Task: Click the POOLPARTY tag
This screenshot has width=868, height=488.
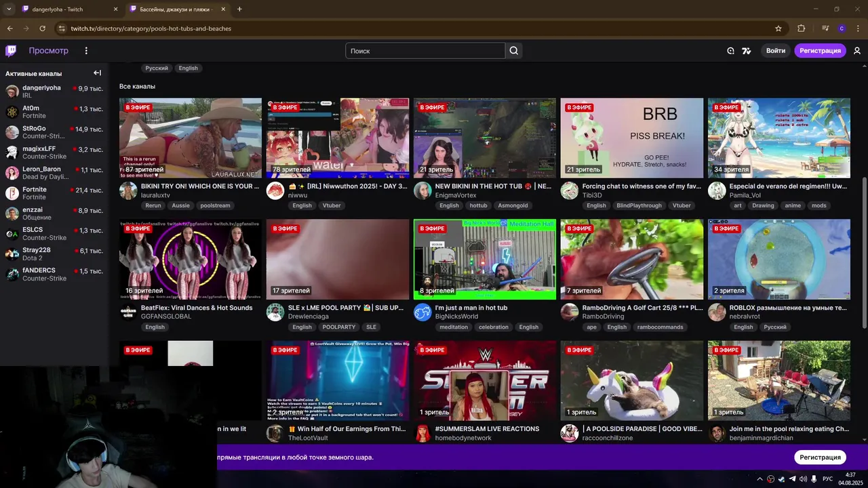Action: (x=339, y=327)
